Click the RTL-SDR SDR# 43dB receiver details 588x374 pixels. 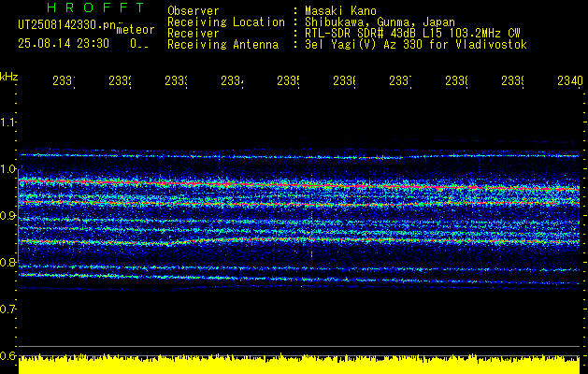[412, 34]
